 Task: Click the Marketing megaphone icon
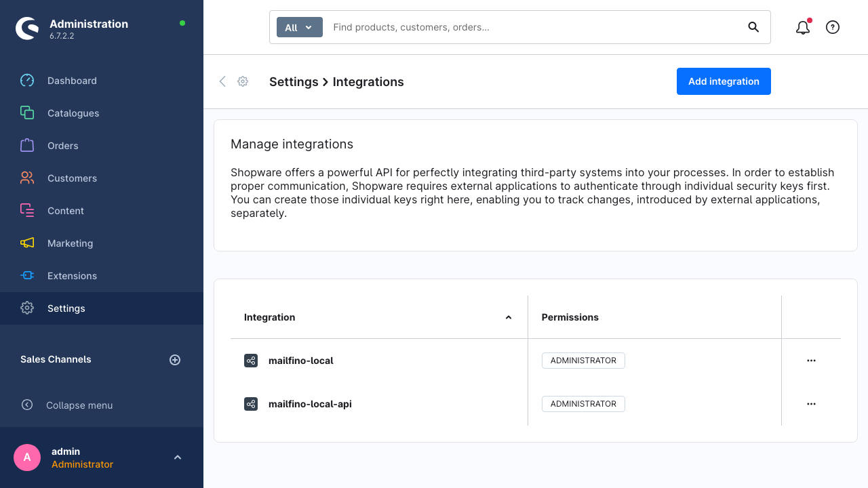coord(27,243)
